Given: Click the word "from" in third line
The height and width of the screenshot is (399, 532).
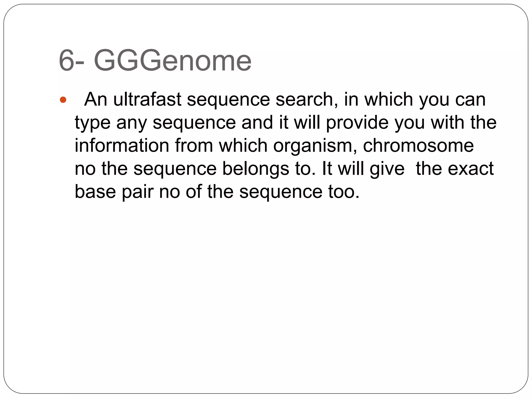Looking at the screenshot, I should [x=194, y=145].
